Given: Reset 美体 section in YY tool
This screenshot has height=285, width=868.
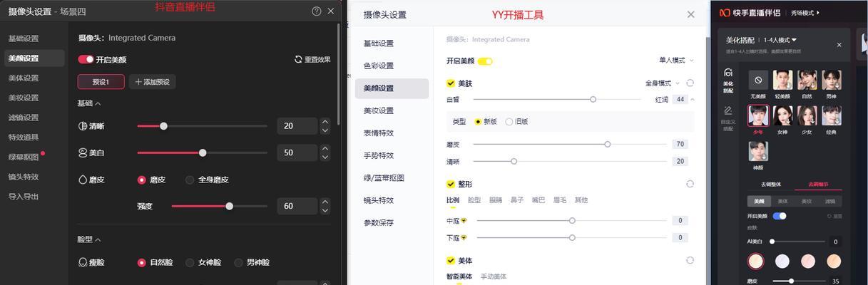Looking at the screenshot, I should tap(690, 261).
